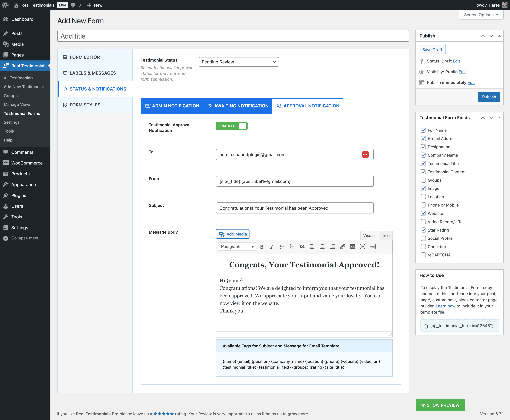Collapse Testimonial Form Fields panel

(499, 118)
